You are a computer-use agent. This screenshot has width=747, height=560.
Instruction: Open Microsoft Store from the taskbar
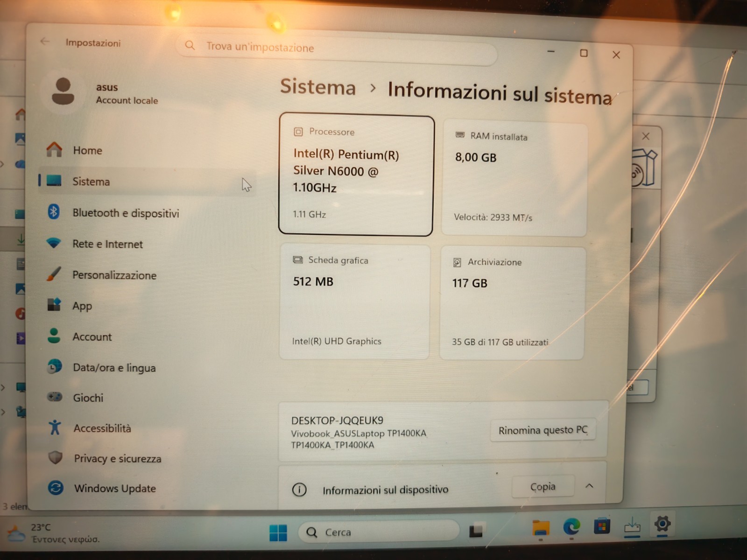602,526
